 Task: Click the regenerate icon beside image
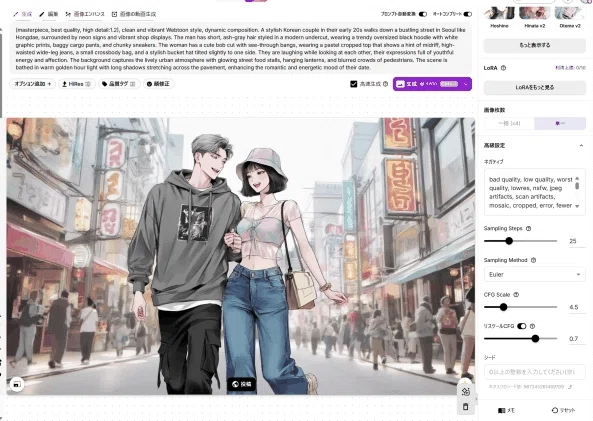(x=466, y=392)
